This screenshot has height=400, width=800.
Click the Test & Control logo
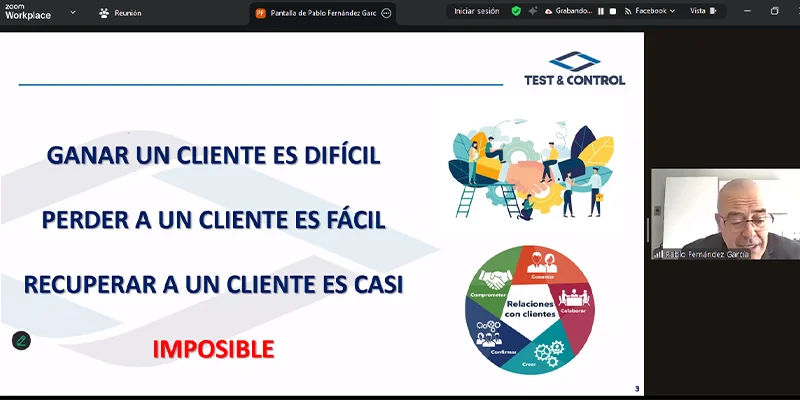pyautogui.click(x=574, y=68)
